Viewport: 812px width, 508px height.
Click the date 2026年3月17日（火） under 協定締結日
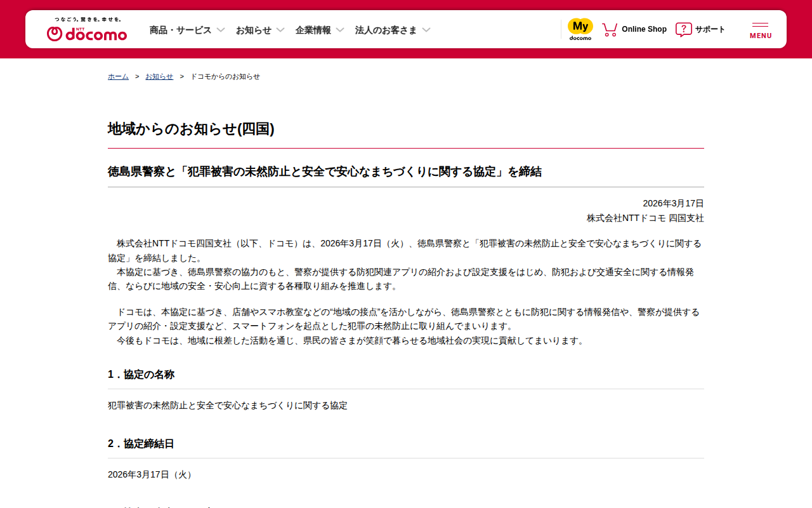click(152, 474)
